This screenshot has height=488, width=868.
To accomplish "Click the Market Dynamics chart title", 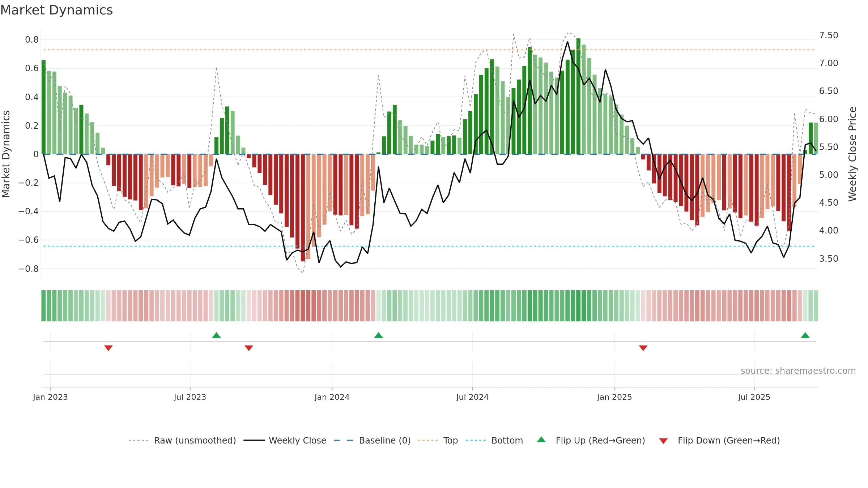I will point(56,10).
